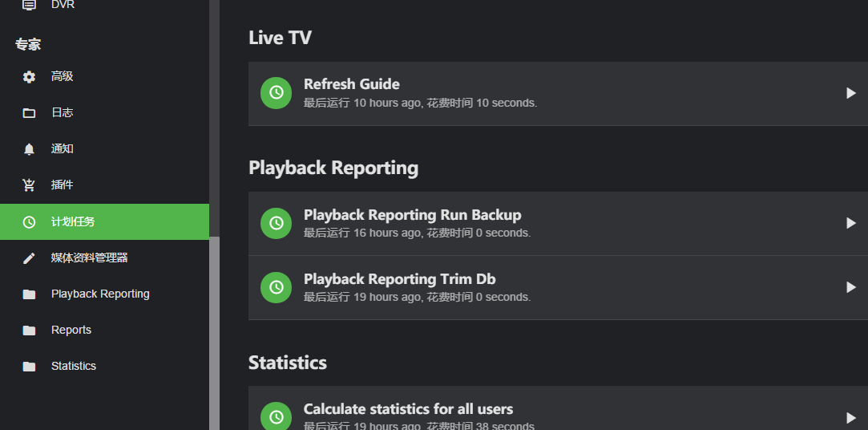Click the clock icon for Playback Reporting Trim Db
The image size is (868, 430).
(276, 287)
